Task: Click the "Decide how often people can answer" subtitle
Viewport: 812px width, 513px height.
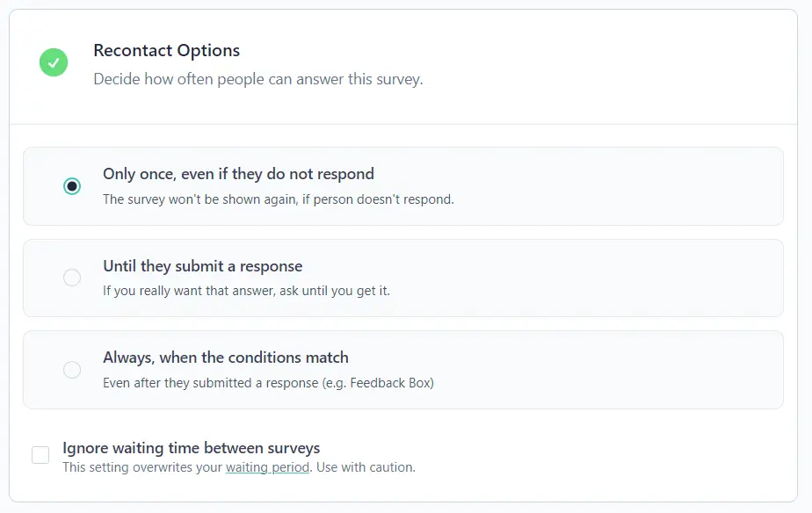Action: (257, 79)
